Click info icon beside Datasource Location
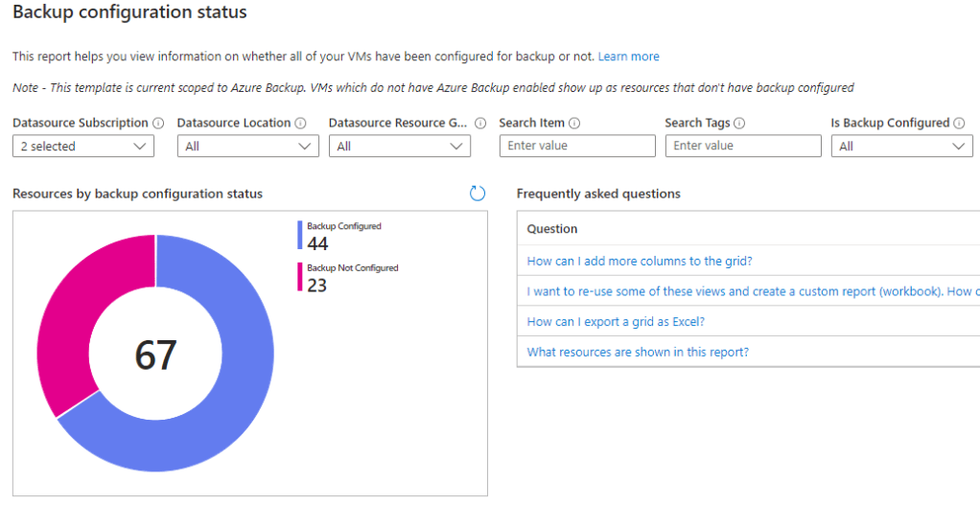 (x=300, y=124)
